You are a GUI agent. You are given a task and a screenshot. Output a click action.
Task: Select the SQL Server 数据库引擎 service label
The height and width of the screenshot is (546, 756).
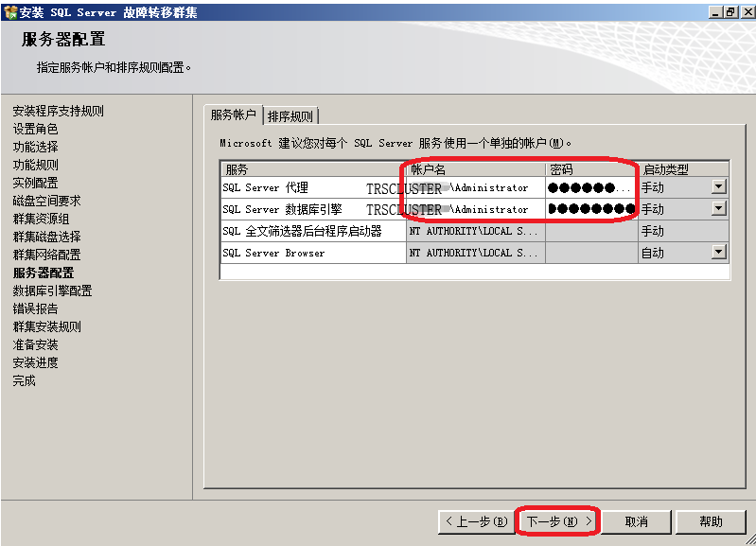point(283,209)
